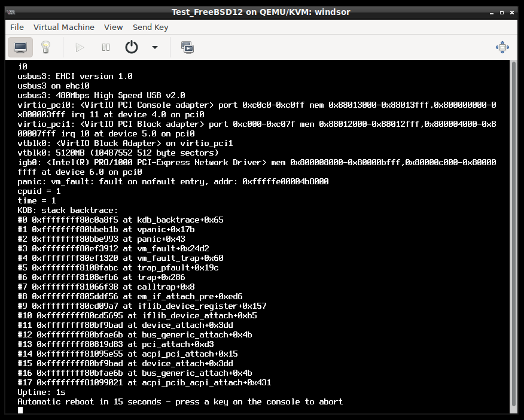Click backtrace line #3 vm_fault+0x24d2
This screenshot has height=420, width=524.
[x=113, y=249]
